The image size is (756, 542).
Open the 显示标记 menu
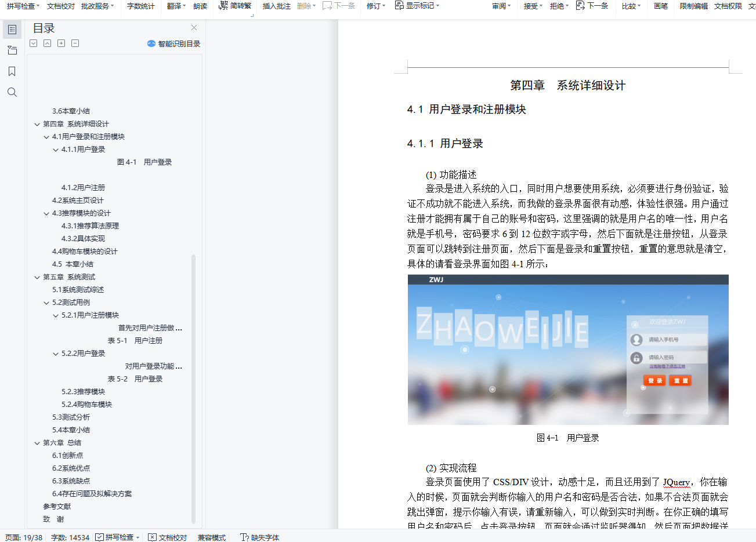click(415, 6)
